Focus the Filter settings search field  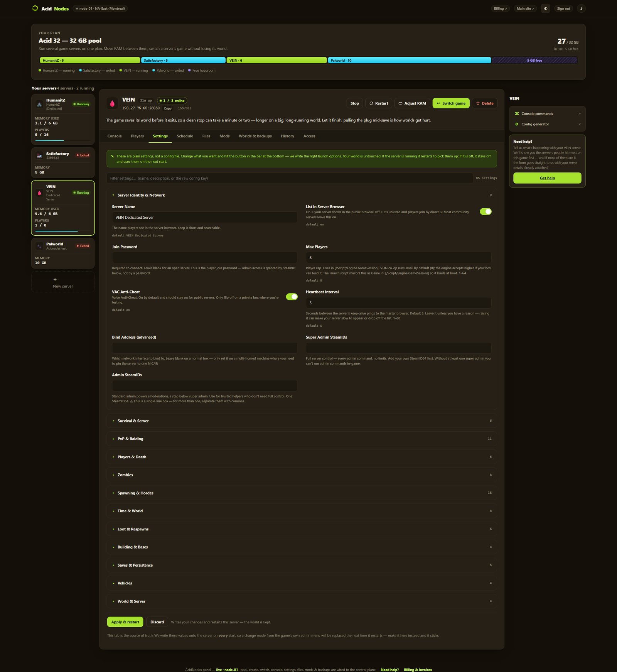click(290, 178)
